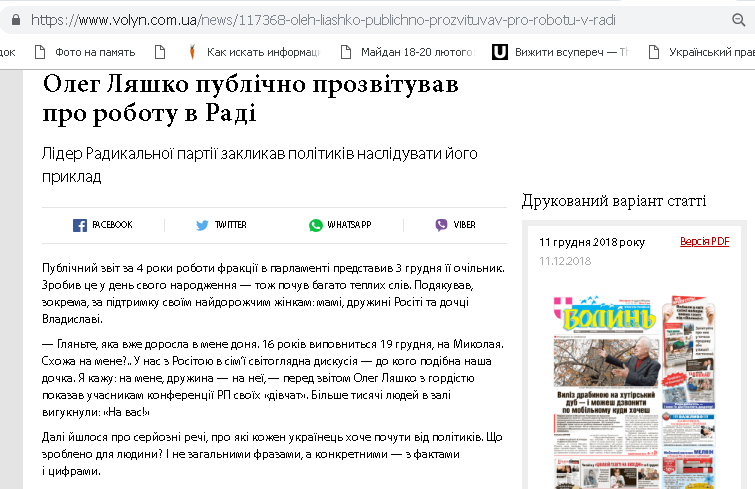Screen dimensions: 755x489
Task: Click the subtitle 'Лідер Радикальної партії закликав'
Action: [x=260, y=165]
